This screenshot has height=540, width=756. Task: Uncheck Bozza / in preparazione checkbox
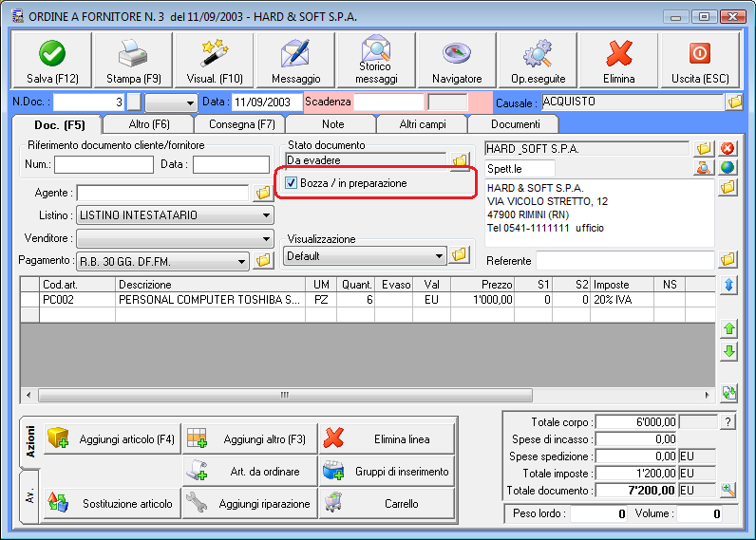coord(291,183)
